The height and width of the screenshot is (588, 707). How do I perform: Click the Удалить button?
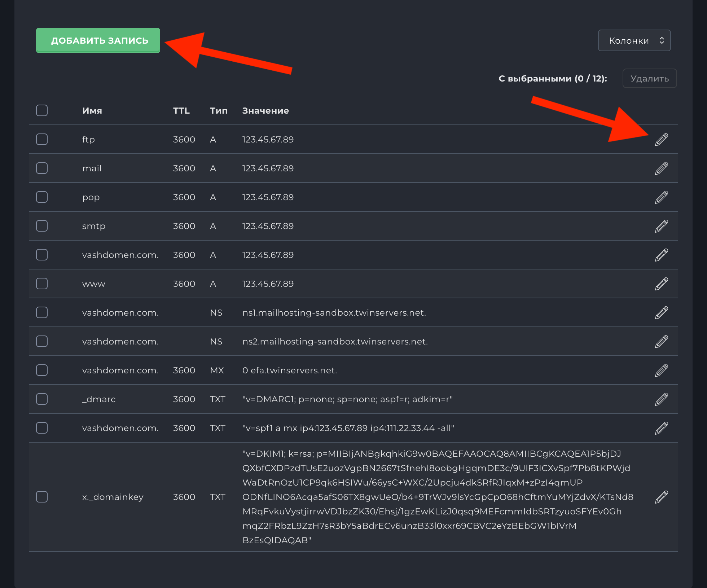click(649, 78)
